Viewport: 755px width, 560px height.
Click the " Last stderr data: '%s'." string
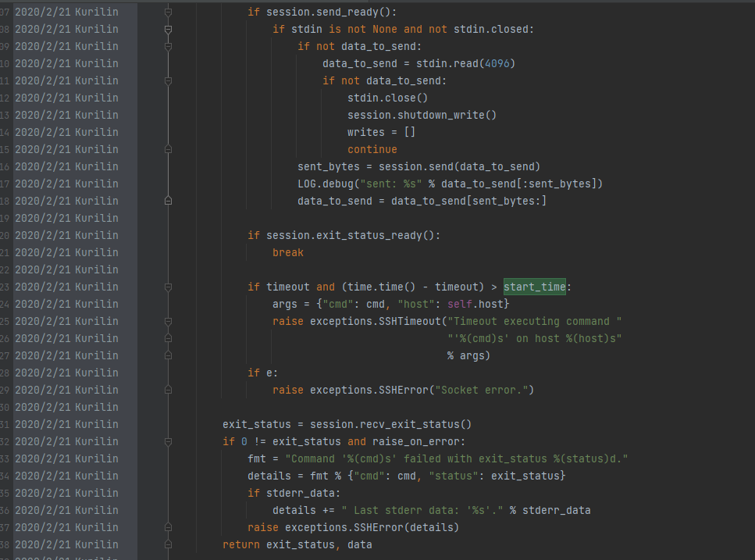(422, 510)
